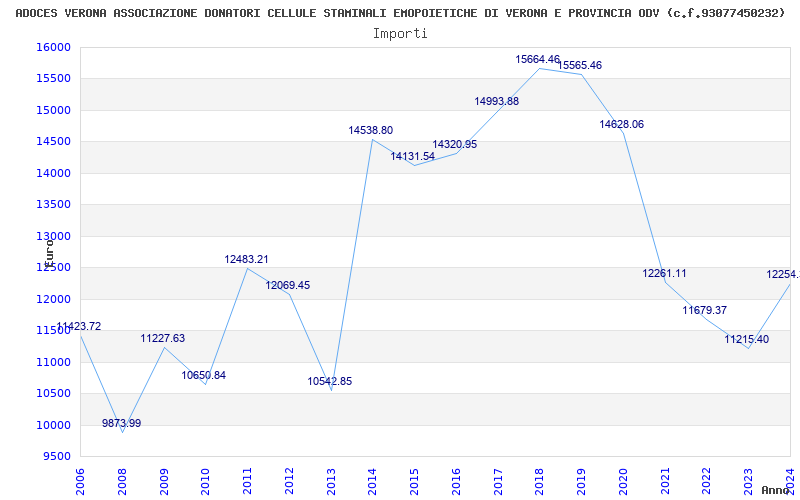Click the data label 11215.40

pyautogui.click(x=746, y=340)
